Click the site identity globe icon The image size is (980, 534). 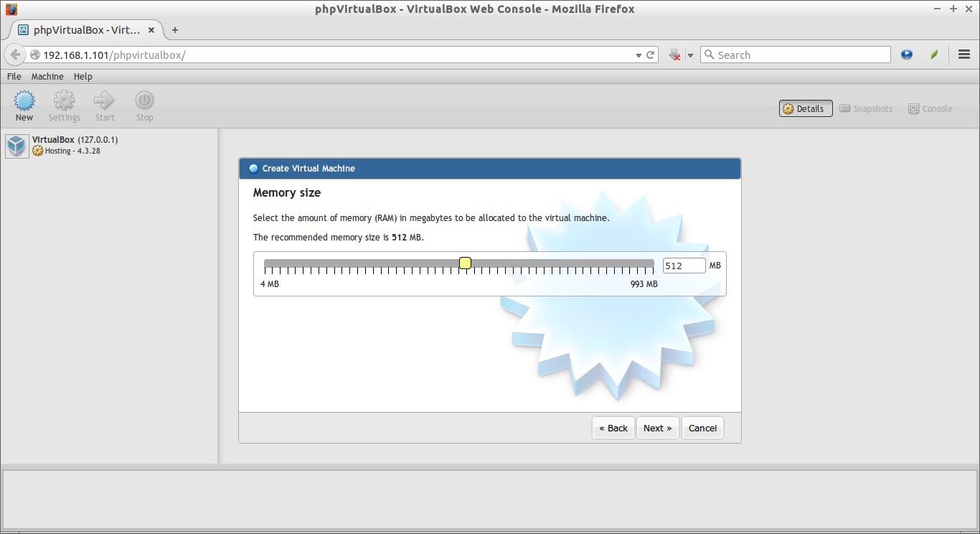34,55
